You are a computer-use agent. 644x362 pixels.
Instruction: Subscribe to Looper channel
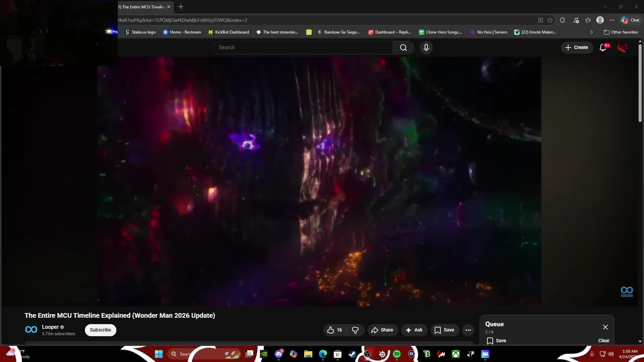click(101, 330)
